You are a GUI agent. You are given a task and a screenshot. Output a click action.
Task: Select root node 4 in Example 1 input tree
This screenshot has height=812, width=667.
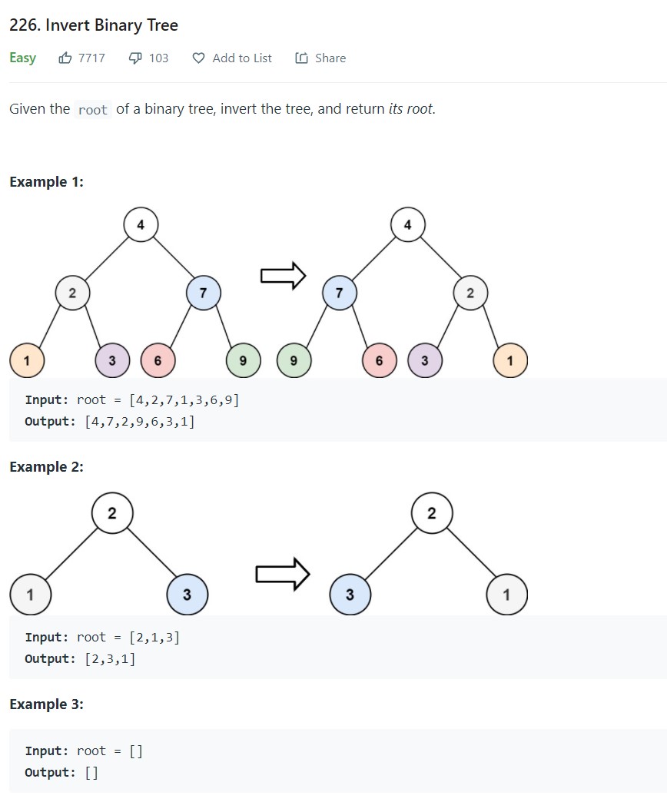141,225
